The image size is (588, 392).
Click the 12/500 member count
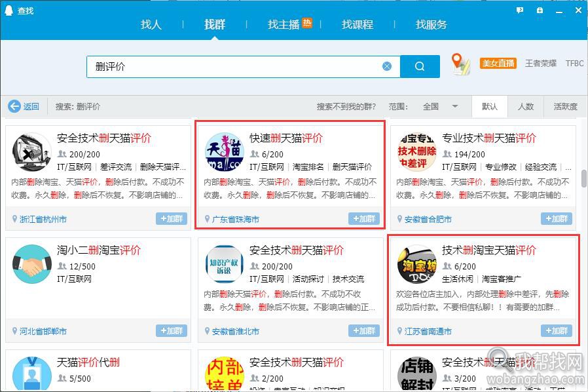pos(82,267)
